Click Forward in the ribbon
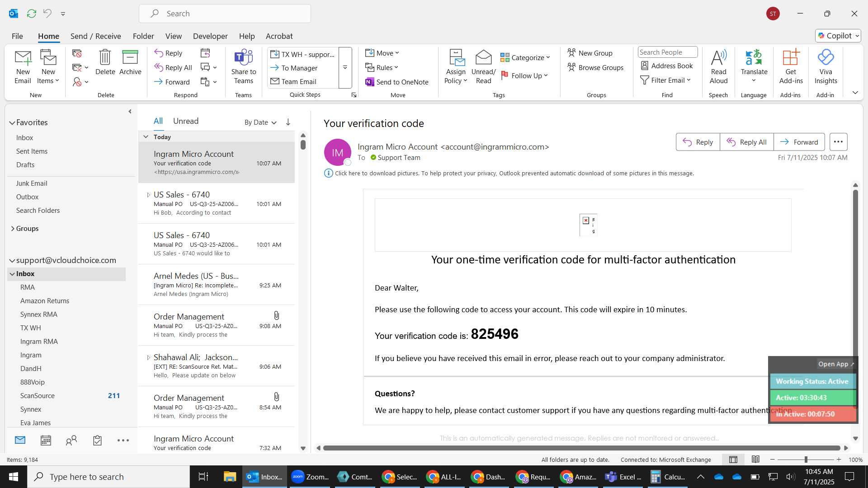The height and width of the screenshot is (488, 868). click(x=172, y=82)
